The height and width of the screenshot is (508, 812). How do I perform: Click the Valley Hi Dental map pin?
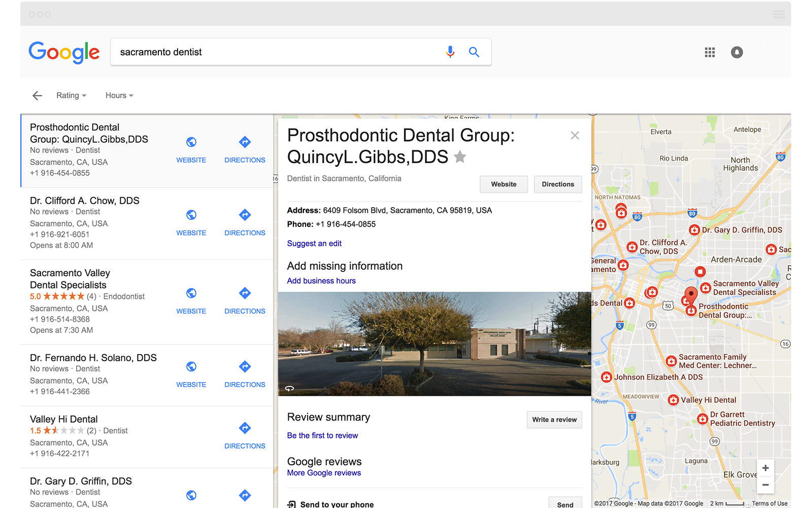(x=673, y=400)
